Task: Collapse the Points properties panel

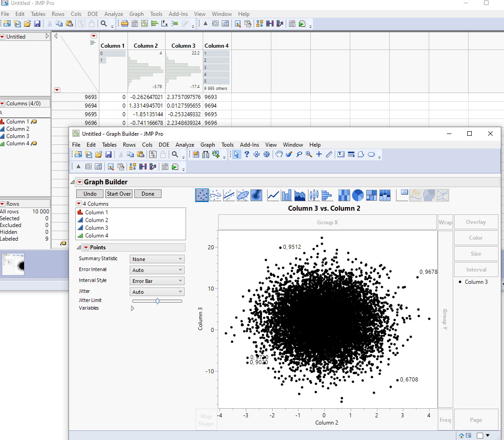Action: (x=79, y=247)
